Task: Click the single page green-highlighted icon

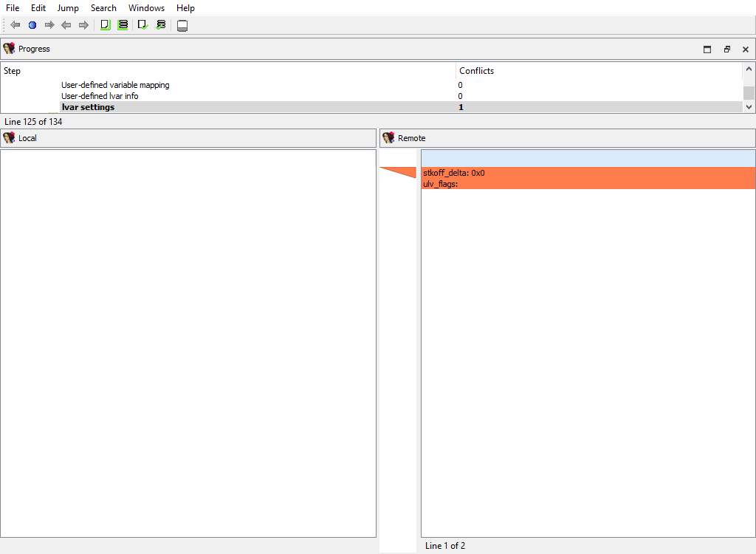Action: tap(105, 25)
